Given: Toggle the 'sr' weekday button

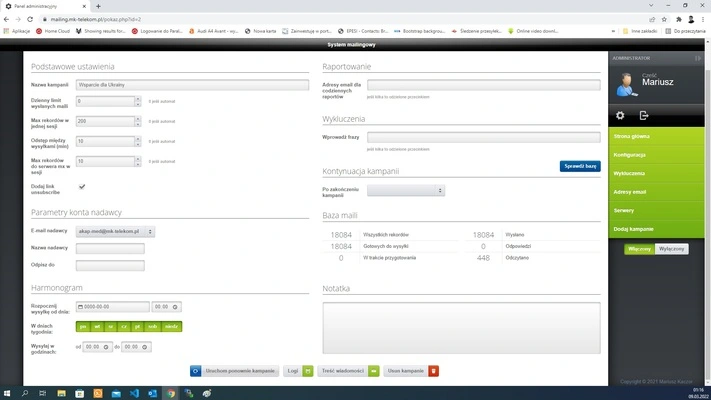Looking at the screenshot, I should point(111,327).
